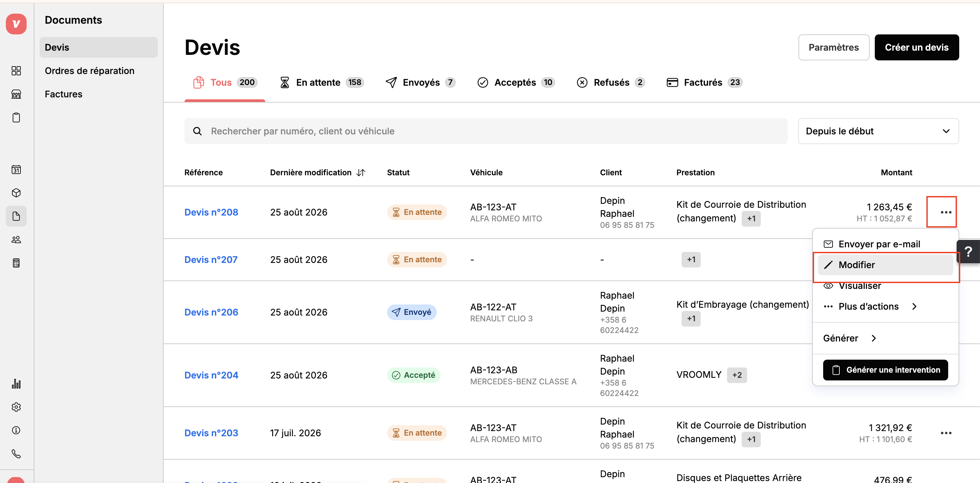Viewport: 980px width, 483px height.
Task: Click the MERCEDES-BENZ CLASSE A vehicle text
Action: [523, 382]
